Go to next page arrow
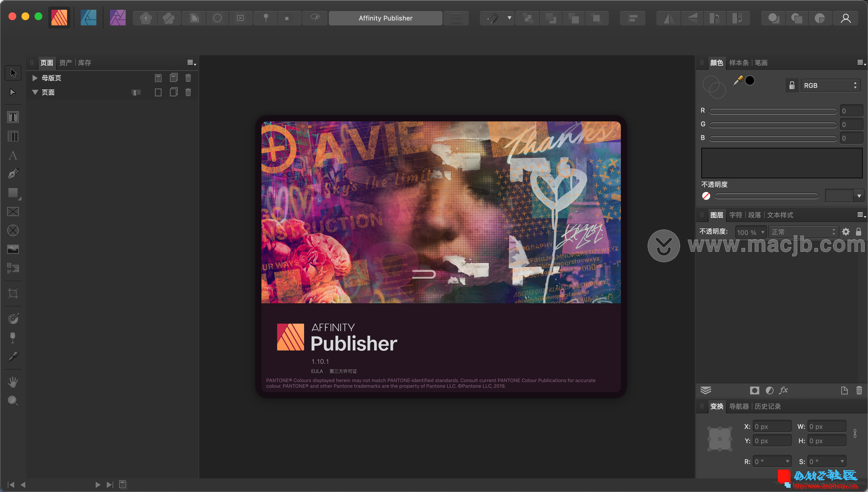This screenshot has width=868, height=492. [x=98, y=485]
